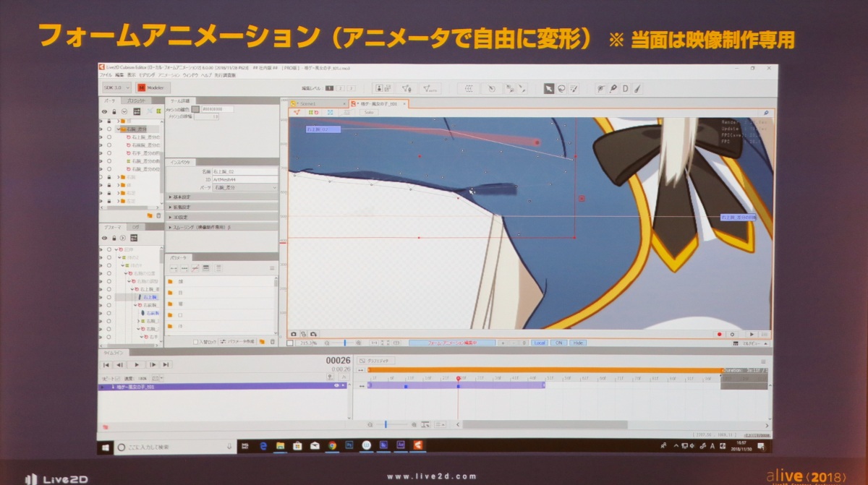868x485 pixels.
Task: Open Photoshop from the Windows taskbar
Action: click(x=349, y=446)
